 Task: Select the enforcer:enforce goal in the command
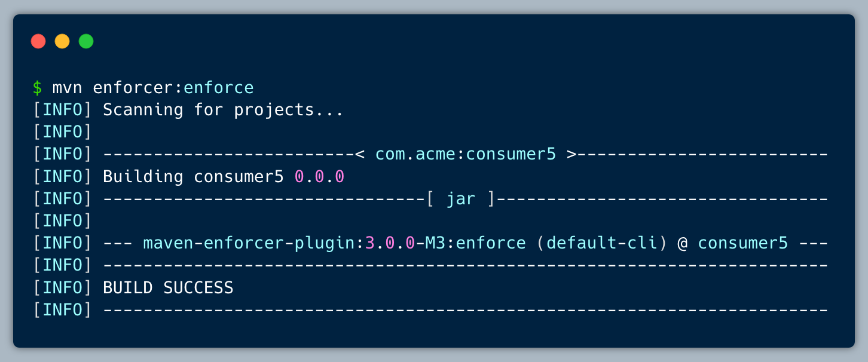pyautogui.click(x=173, y=88)
